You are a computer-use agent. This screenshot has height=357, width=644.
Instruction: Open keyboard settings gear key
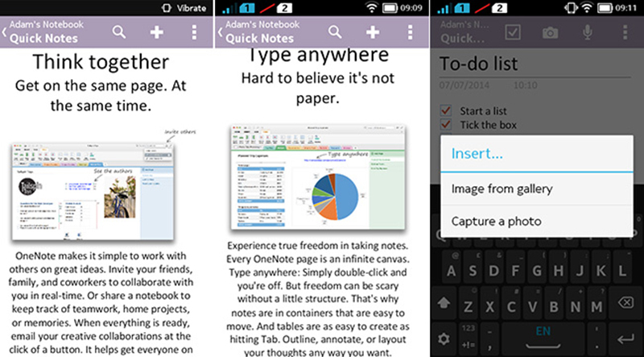[x=444, y=339]
